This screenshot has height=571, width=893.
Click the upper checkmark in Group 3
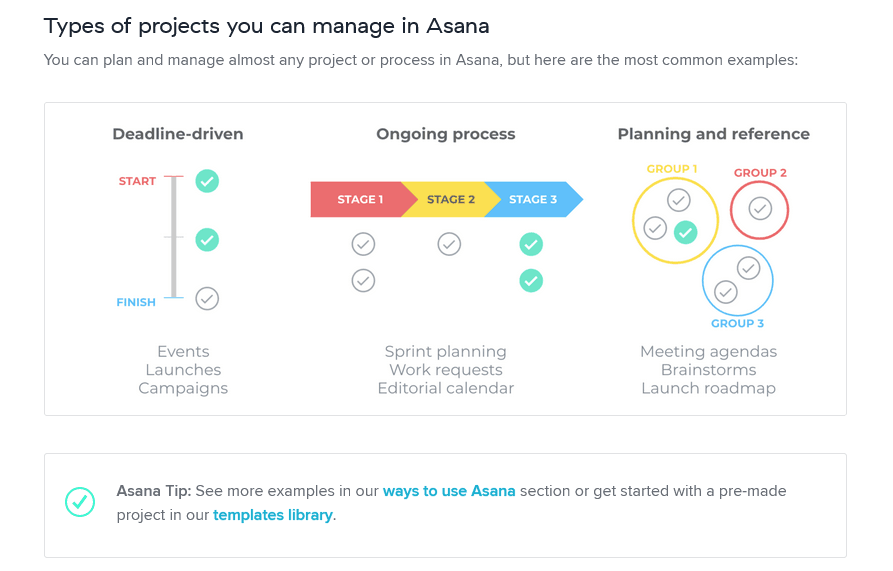pyautogui.click(x=748, y=268)
